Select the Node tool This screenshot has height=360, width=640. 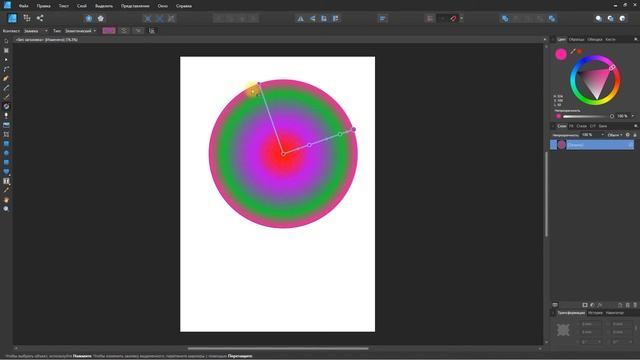tap(6, 60)
